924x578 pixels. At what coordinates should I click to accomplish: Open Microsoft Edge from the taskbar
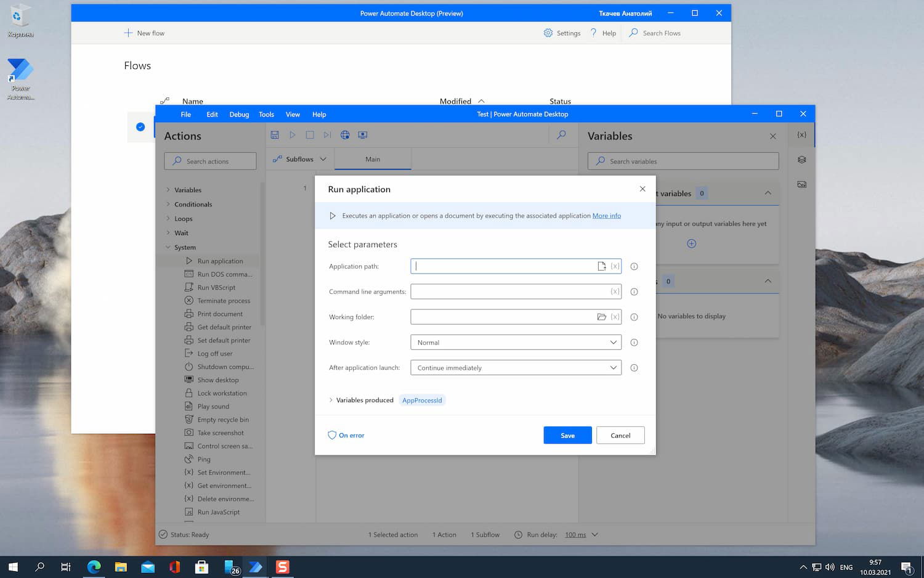tap(94, 567)
